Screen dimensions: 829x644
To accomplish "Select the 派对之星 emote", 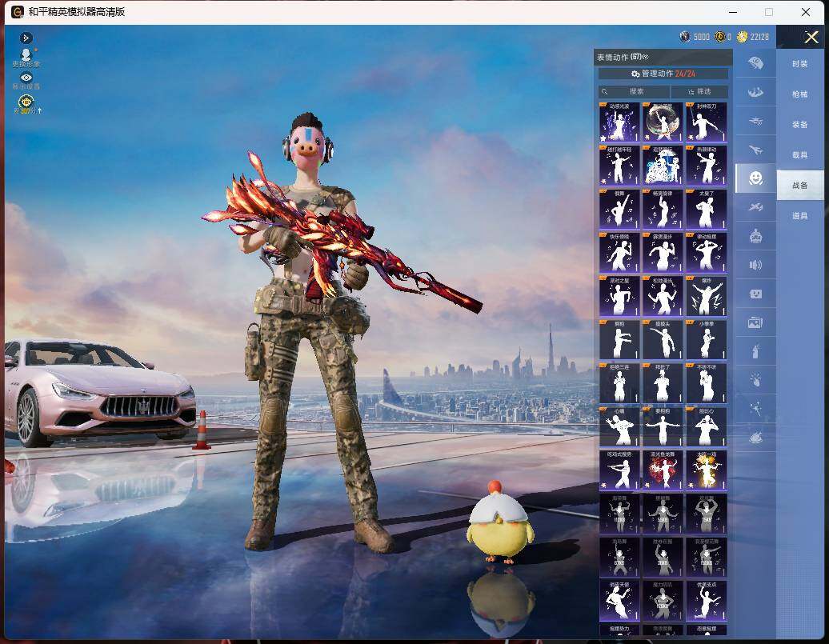I will tap(619, 296).
